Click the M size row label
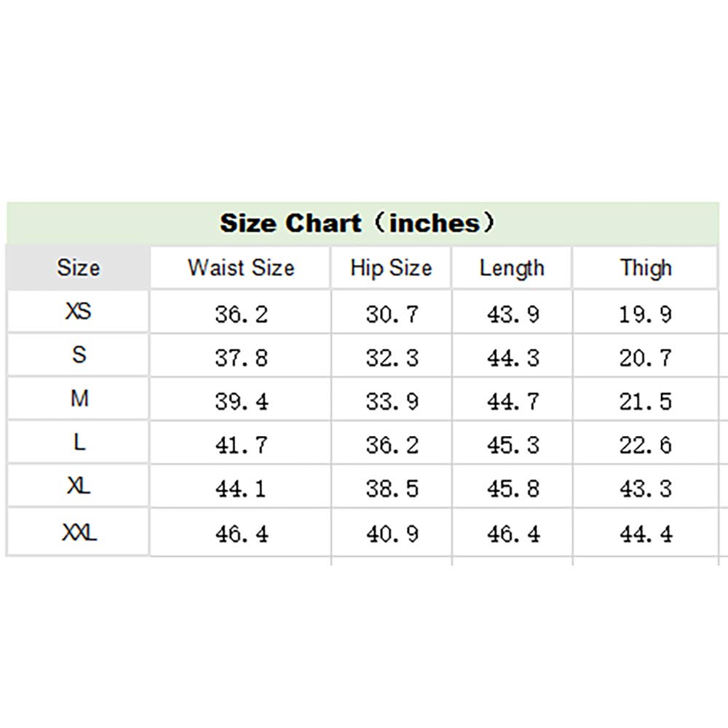 tap(79, 399)
